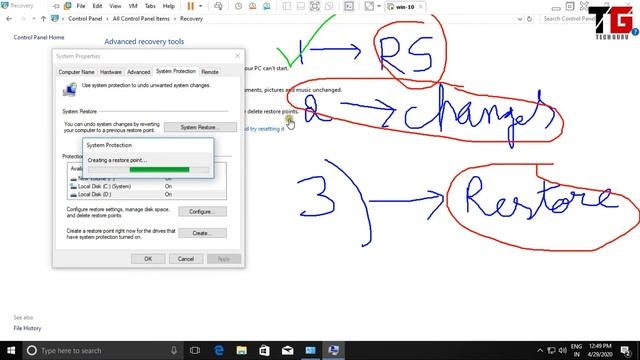Open the Action Center notifications icon
This screenshot has height=360, width=640.
[625, 351]
